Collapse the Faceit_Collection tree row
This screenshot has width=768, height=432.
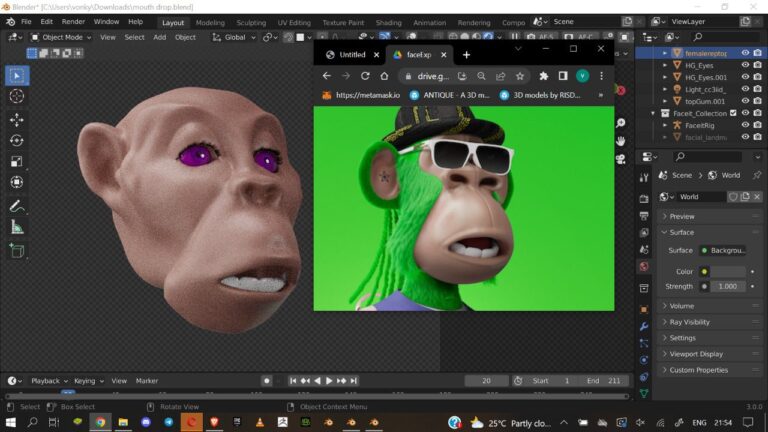[653, 113]
